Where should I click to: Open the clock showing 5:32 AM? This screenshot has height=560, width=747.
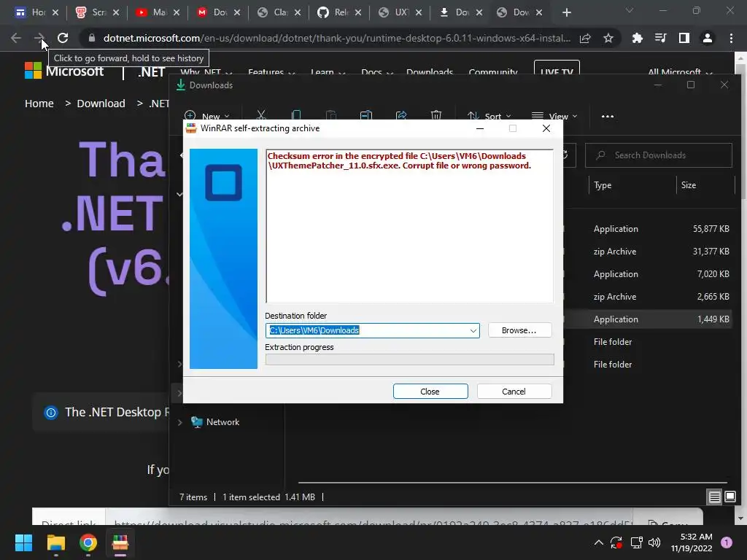(x=692, y=542)
